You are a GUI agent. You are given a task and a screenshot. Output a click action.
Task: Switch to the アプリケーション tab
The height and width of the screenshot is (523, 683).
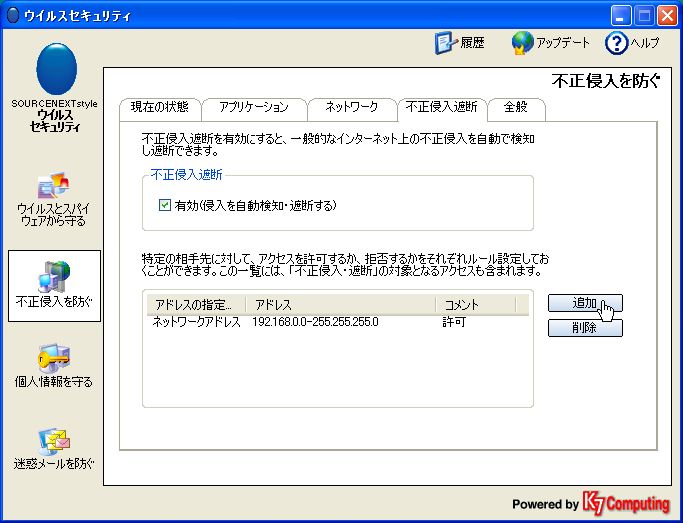254,108
